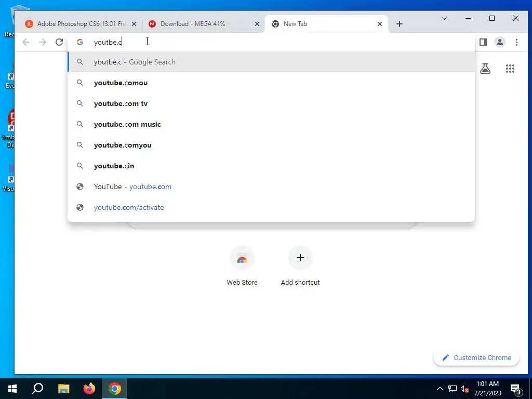Image resolution: width=532 pixels, height=399 pixels.
Task: Open the network status tray icon
Action: click(453, 389)
